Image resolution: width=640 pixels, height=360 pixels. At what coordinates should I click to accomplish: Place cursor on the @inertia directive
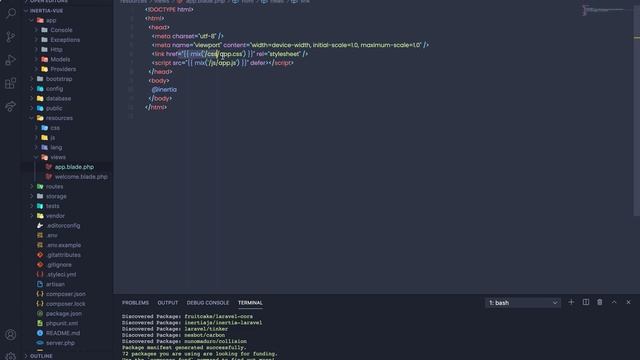click(164, 89)
